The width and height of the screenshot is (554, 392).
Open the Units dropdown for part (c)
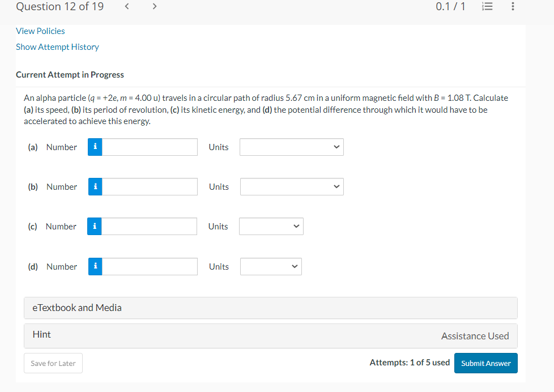271,226
